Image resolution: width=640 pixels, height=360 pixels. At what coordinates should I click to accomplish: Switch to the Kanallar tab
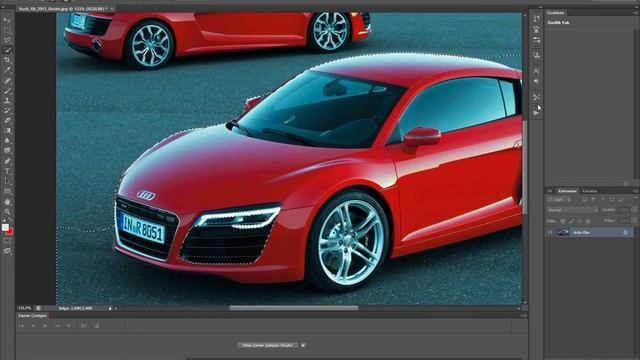coord(589,191)
